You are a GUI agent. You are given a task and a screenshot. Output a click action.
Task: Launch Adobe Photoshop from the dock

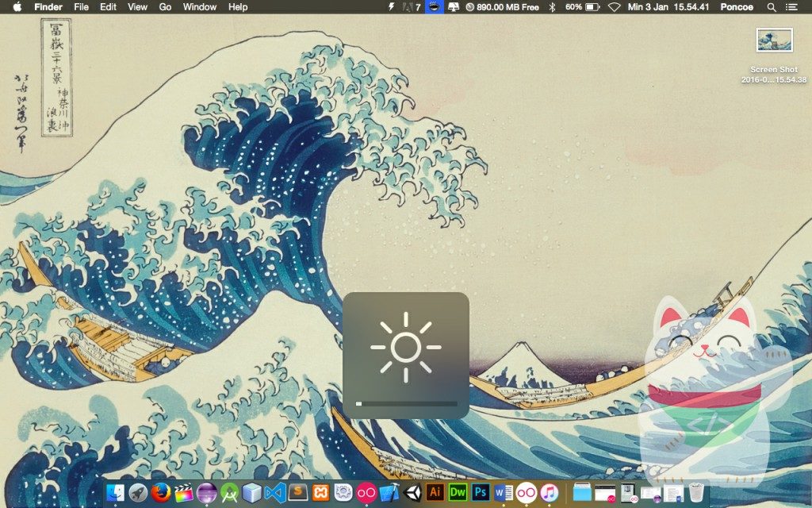click(481, 492)
